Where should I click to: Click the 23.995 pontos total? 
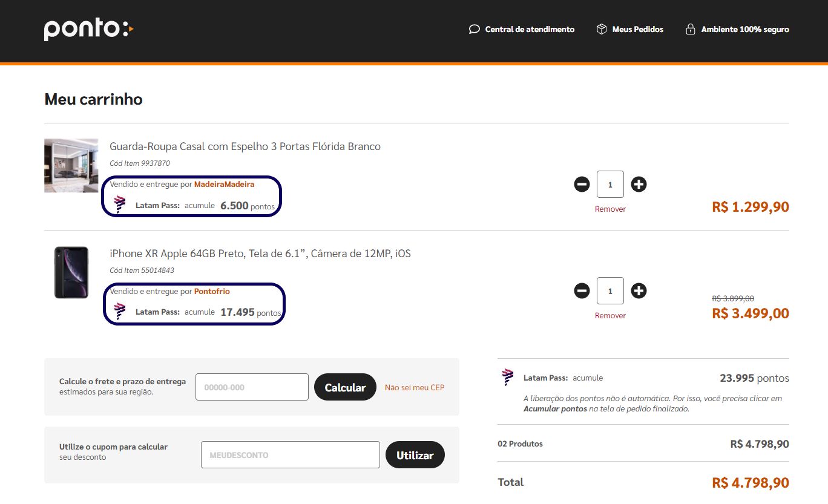(754, 378)
